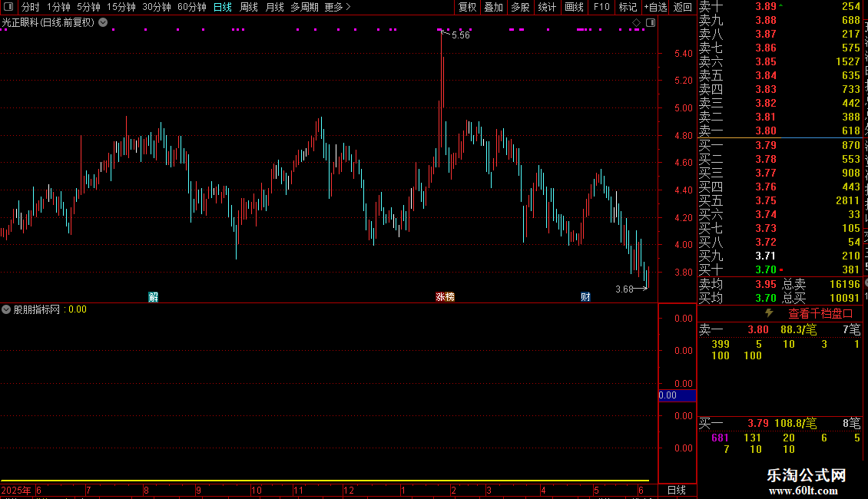Click the 108.8/笔 average lot value
Viewport: 868px width, 499px height.
click(796, 423)
